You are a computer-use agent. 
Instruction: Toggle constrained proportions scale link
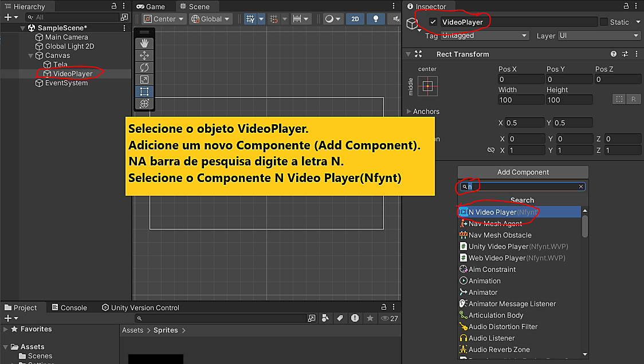[491, 150]
